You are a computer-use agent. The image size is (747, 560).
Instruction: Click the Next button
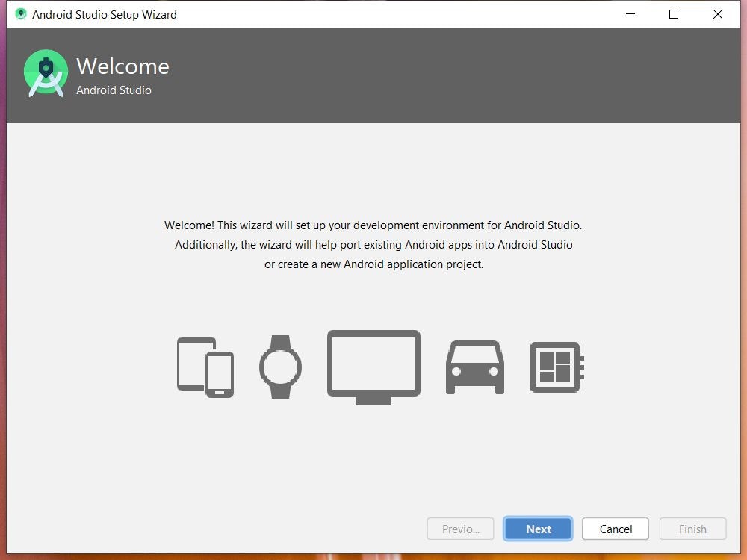pyautogui.click(x=538, y=529)
